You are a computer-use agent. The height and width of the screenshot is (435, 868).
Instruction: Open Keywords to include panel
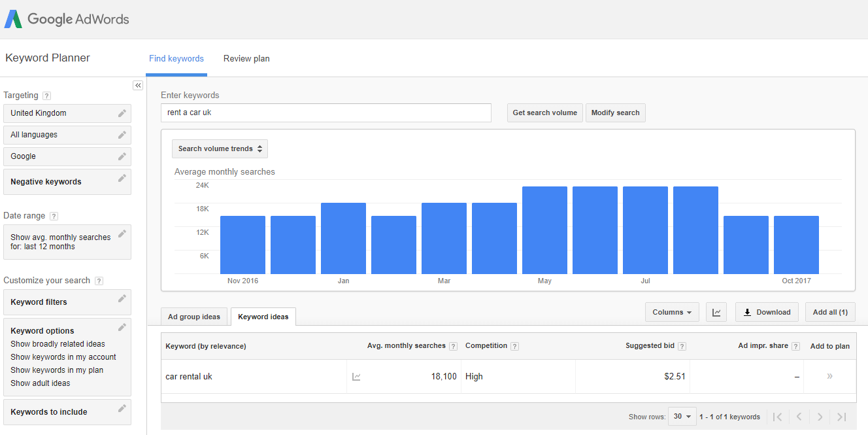point(67,412)
